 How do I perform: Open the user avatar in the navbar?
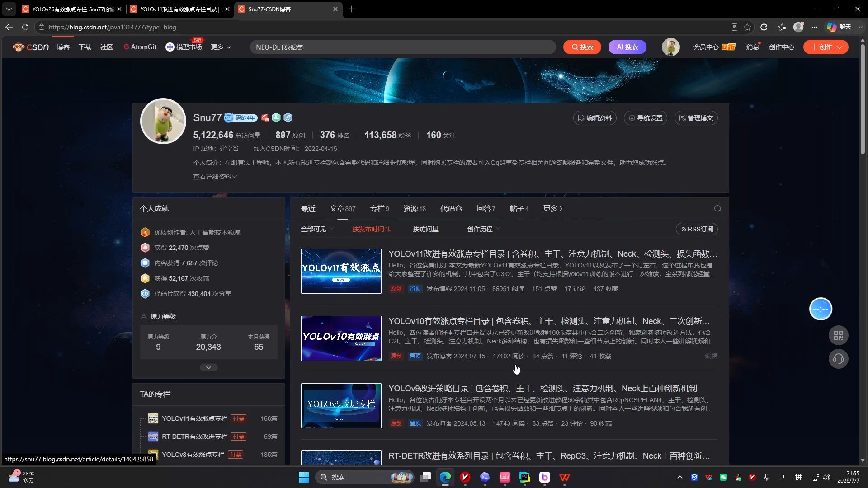pos(670,47)
